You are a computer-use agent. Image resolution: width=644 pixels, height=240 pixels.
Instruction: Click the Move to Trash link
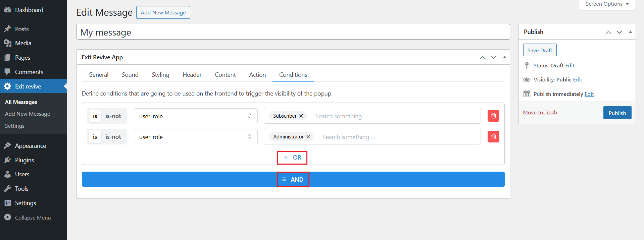point(540,113)
